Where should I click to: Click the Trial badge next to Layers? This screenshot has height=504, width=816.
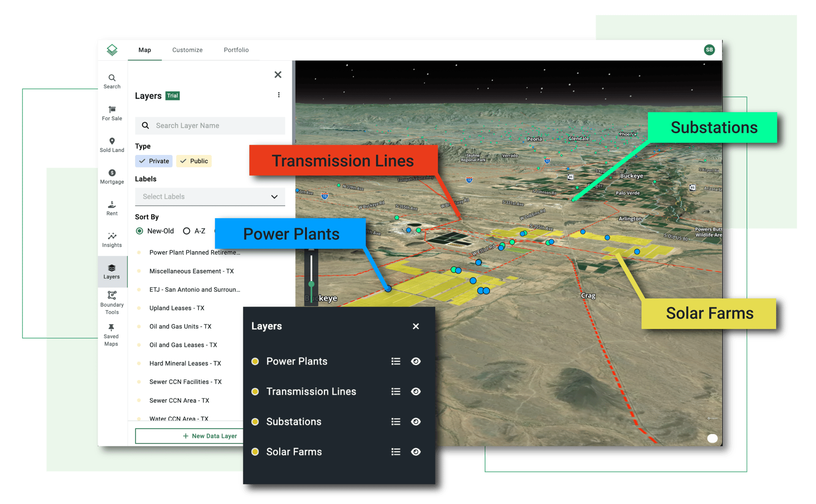(x=172, y=96)
